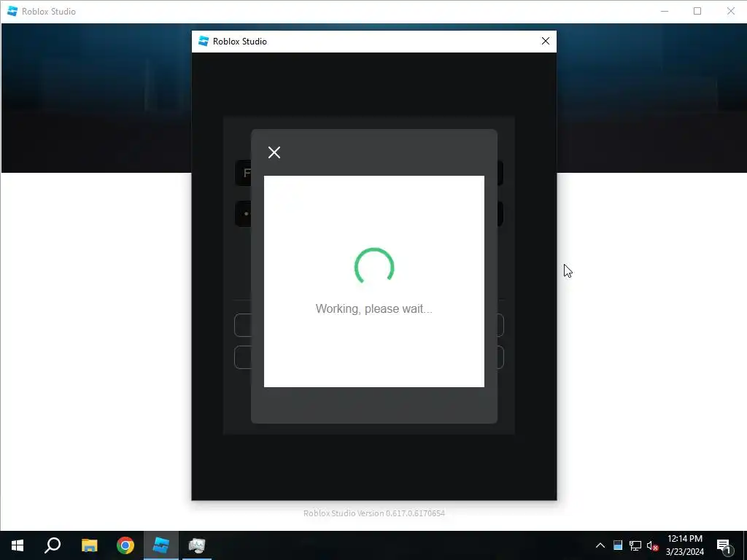Click the Roblox Studio version label
747x560 pixels.
point(374,513)
